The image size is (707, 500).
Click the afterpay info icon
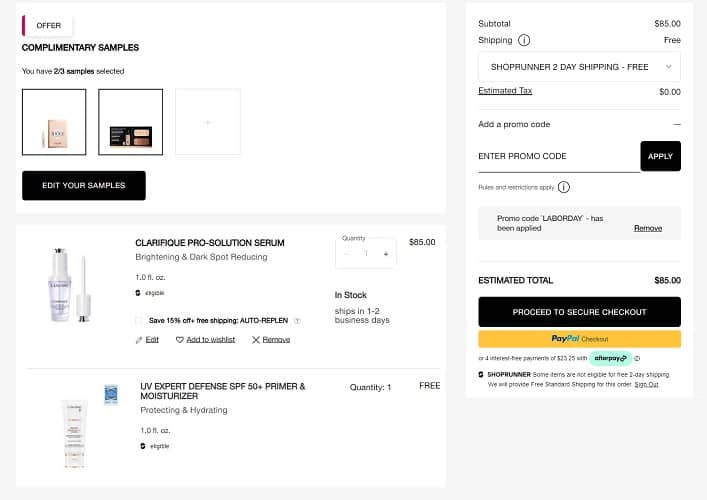click(637, 358)
